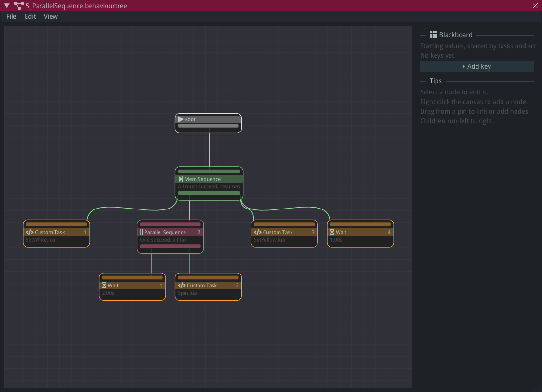The width and height of the screenshot is (542, 392).
Task: Click 'One succeed, all fail' description
Action: click(x=163, y=240)
